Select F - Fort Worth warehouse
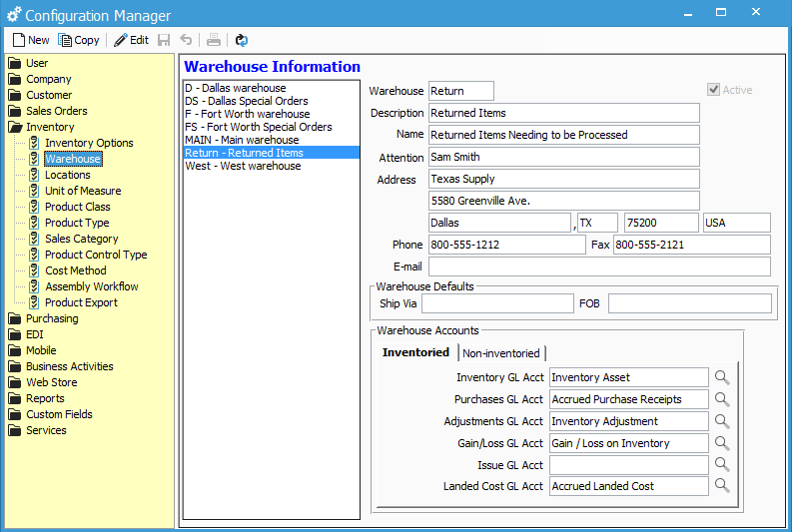 [272, 114]
